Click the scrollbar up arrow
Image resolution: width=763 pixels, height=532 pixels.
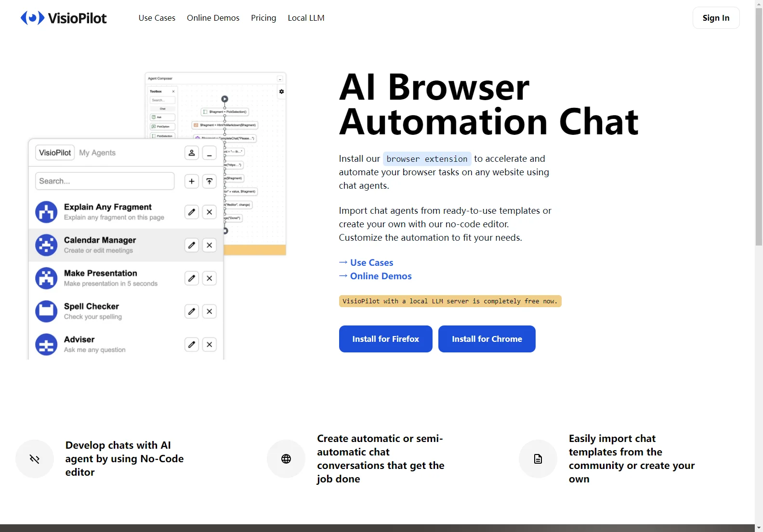759,4
